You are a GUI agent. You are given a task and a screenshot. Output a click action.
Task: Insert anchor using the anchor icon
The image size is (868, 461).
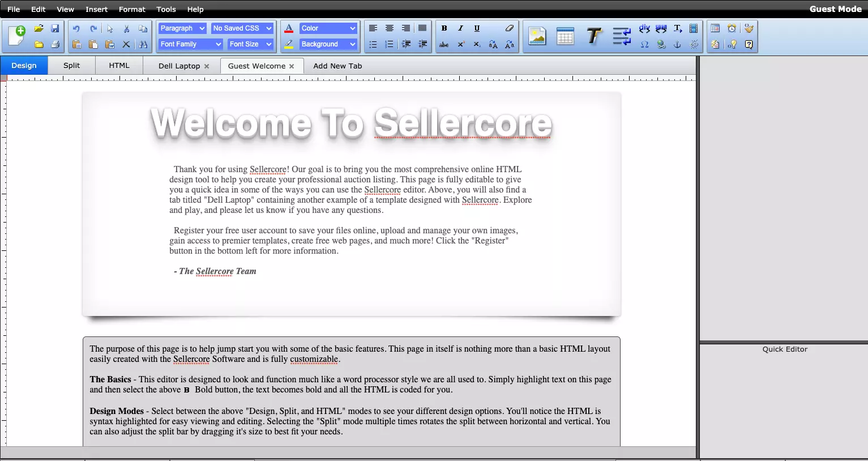pos(677,44)
